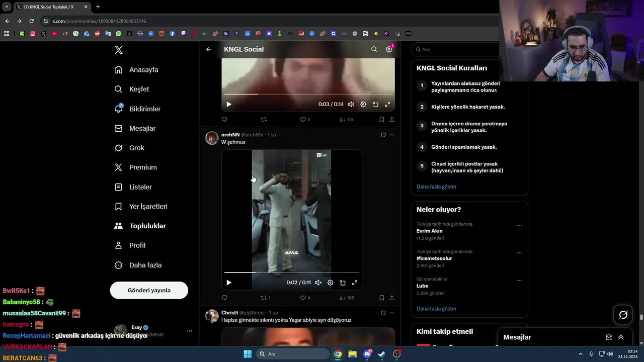Image resolution: width=644 pixels, height=362 pixels.
Task: Open Windows Start menu
Action: tap(248, 354)
